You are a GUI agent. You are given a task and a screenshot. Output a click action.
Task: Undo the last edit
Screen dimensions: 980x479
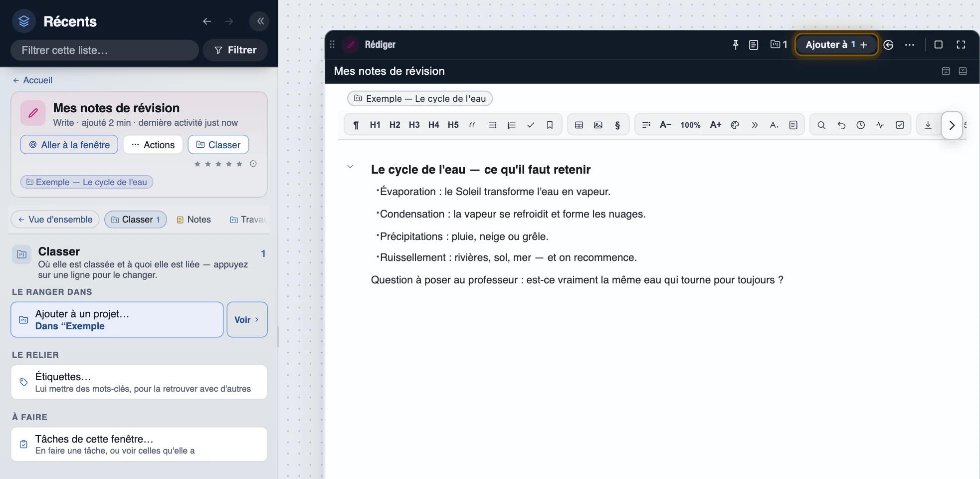click(x=841, y=125)
